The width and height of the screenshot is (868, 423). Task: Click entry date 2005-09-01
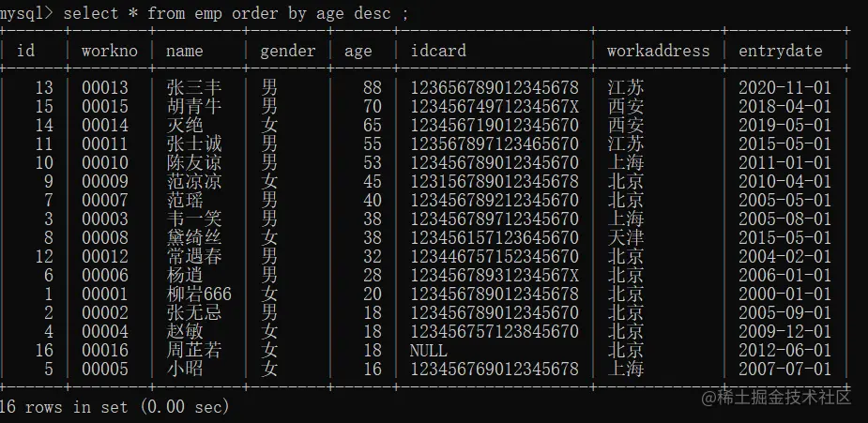[785, 313]
